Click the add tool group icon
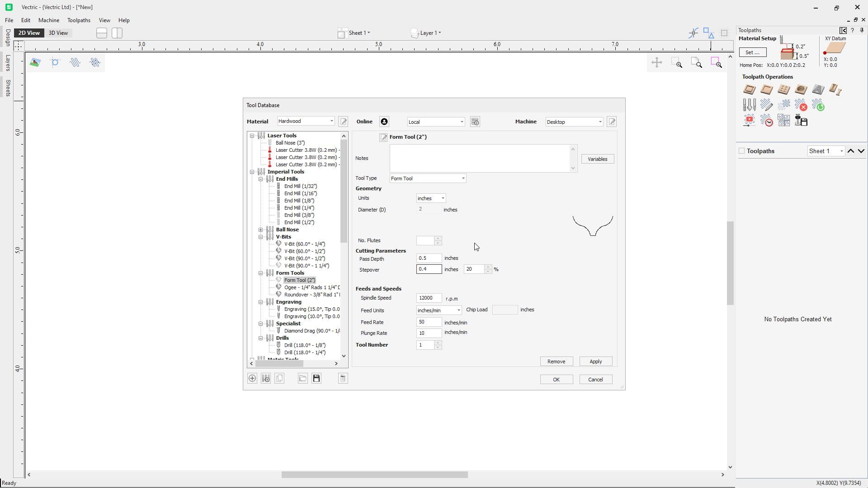 click(x=266, y=379)
